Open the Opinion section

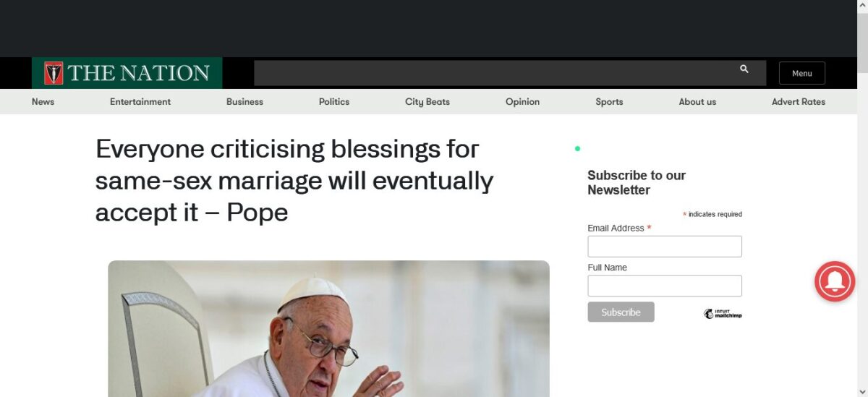[522, 102]
